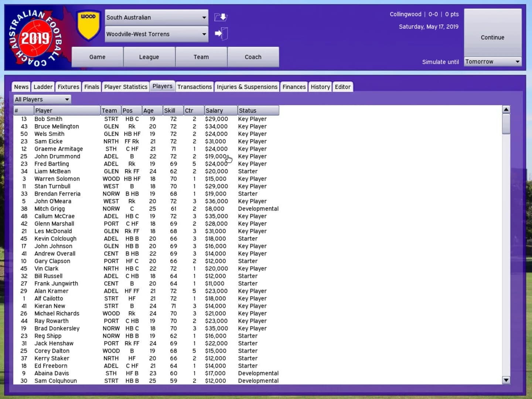This screenshot has width=532, height=399.
Task: Click the scrollbar down arrow icon
Action: point(506,380)
